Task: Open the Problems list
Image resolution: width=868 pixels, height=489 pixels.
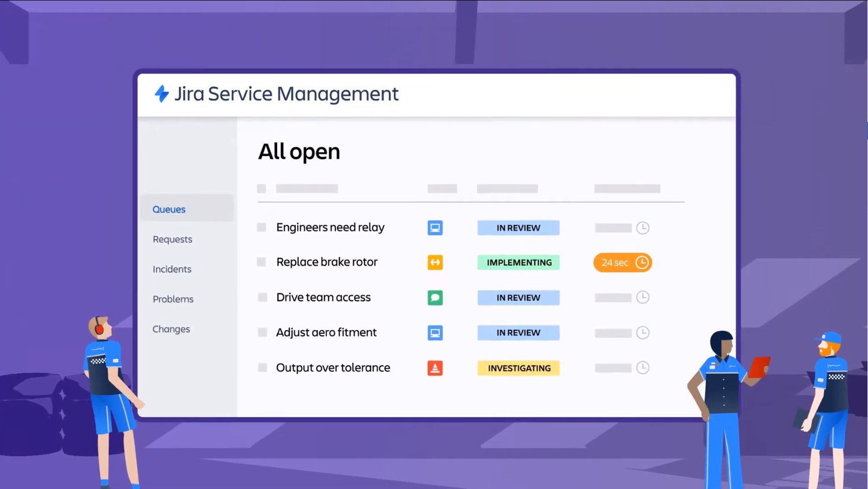Action: point(173,299)
